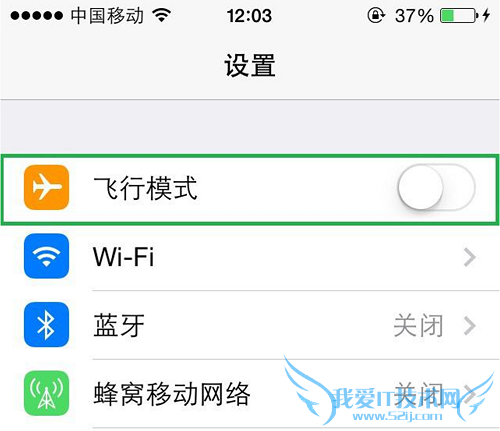
Task: Tap the Bluetooth icon
Action: pos(46,325)
